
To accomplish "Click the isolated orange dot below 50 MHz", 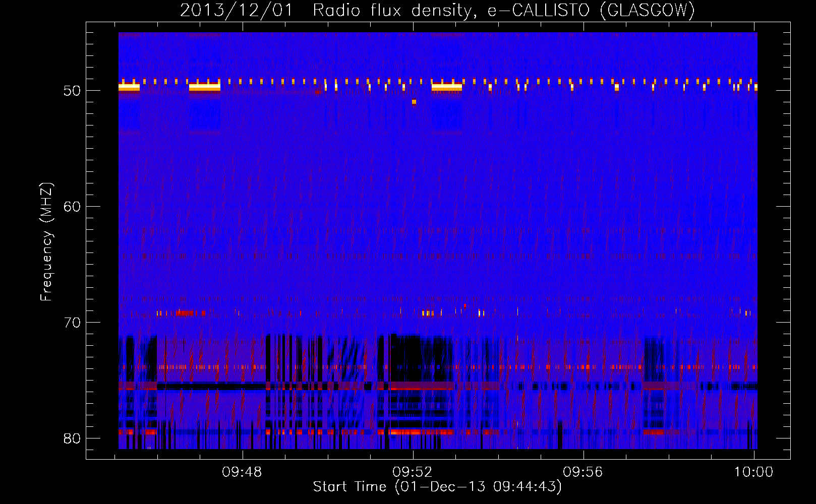I will tap(414, 102).
